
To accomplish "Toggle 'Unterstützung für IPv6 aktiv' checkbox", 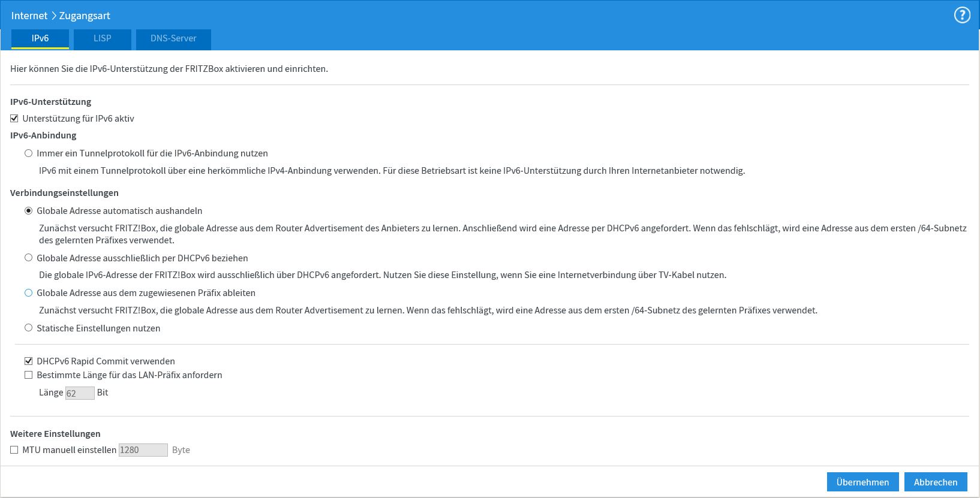I will pos(14,119).
